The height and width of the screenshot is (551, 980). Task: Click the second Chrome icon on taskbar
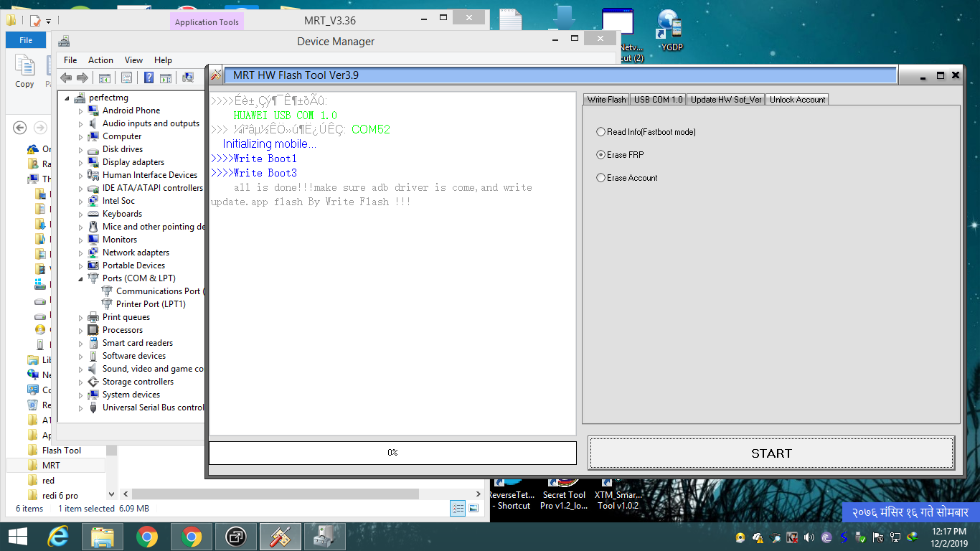coord(192,537)
